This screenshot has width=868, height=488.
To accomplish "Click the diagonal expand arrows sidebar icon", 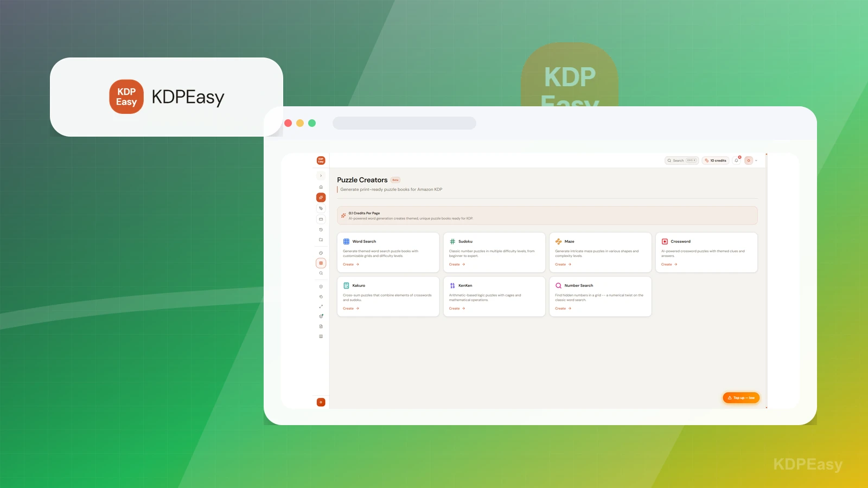I will [x=321, y=306].
